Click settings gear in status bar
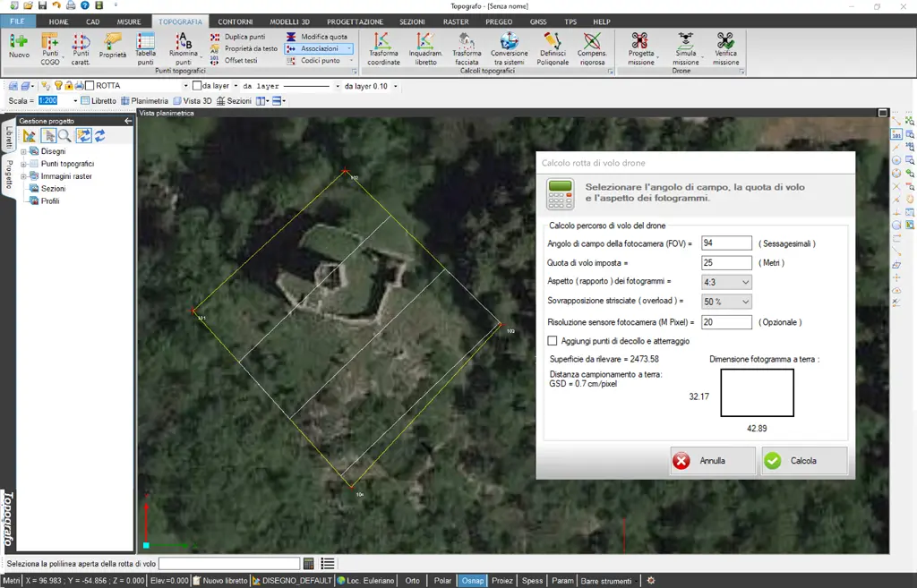Image resolution: width=917 pixels, height=588 pixels. [x=651, y=581]
